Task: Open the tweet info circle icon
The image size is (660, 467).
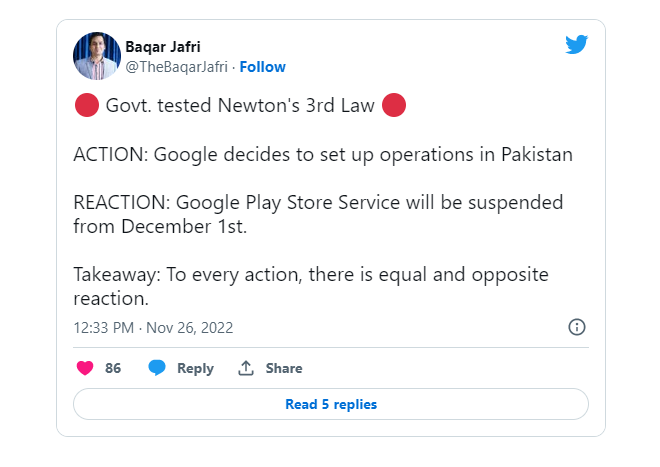Action: pyautogui.click(x=577, y=327)
